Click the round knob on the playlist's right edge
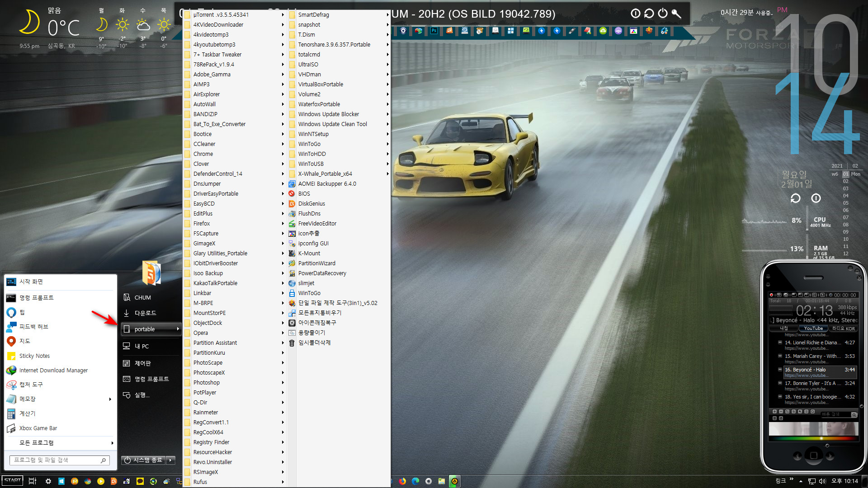868x488 pixels. [x=862, y=406]
